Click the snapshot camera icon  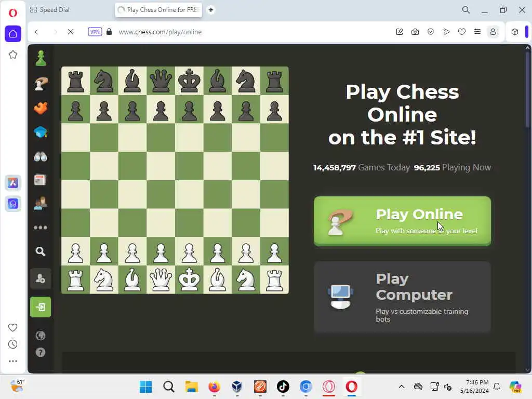(415, 32)
